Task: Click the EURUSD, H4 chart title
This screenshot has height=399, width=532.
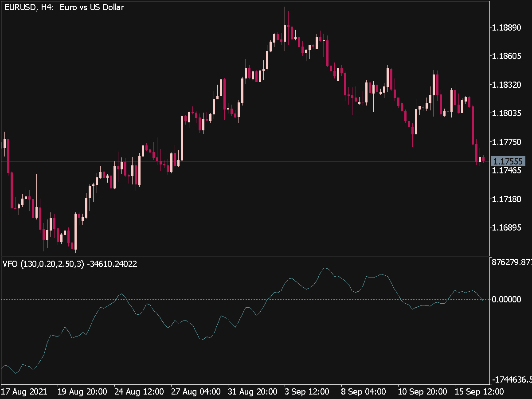Action: click(x=63, y=7)
